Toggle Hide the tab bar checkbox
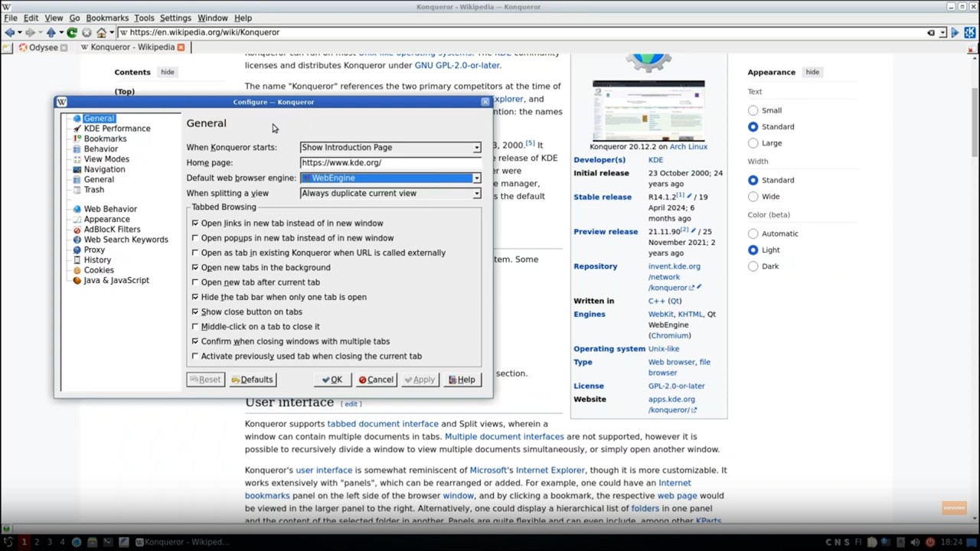 (194, 297)
